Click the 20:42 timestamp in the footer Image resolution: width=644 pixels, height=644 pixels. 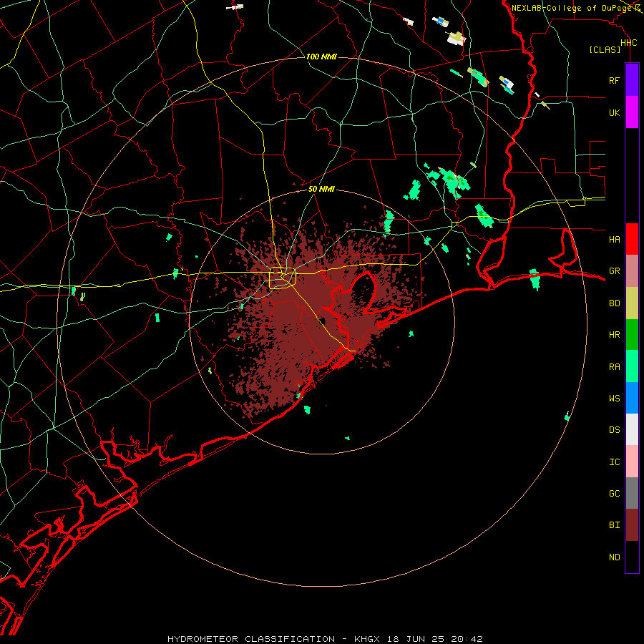tap(466, 639)
